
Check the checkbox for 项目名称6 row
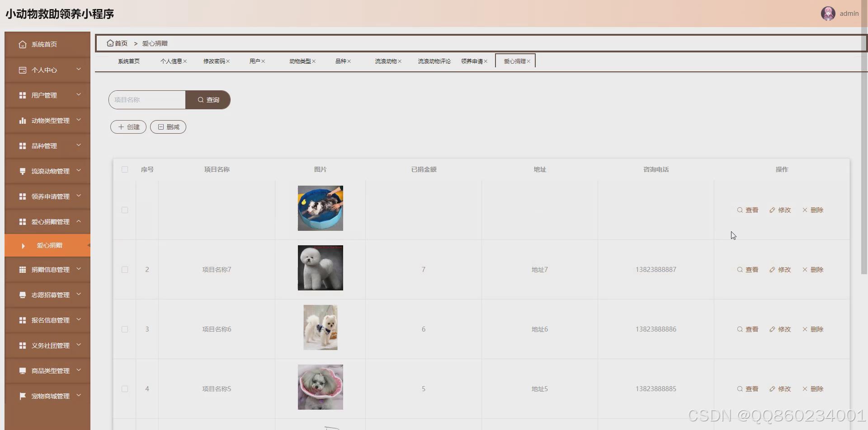[125, 329]
